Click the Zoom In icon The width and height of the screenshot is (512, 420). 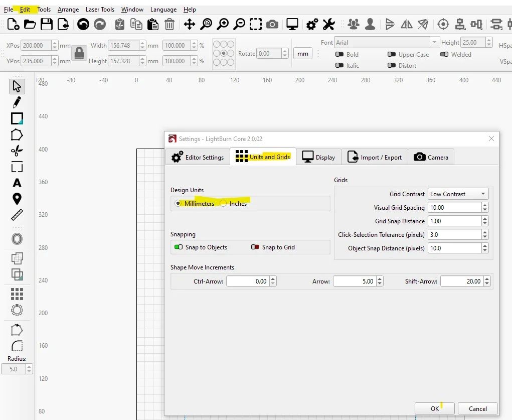(223, 24)
